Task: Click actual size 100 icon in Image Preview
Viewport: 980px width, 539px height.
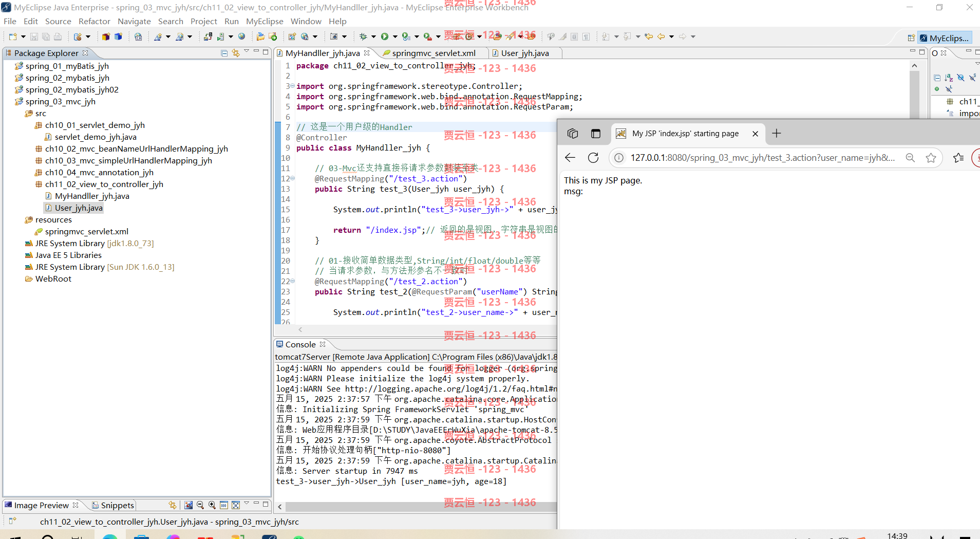Action: (x=224, y=505)
